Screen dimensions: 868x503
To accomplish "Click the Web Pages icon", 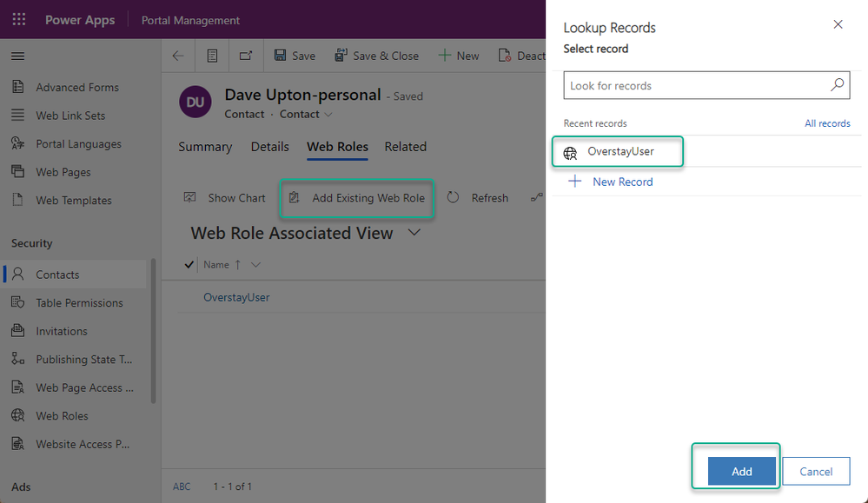I will [x=17, y=171].
